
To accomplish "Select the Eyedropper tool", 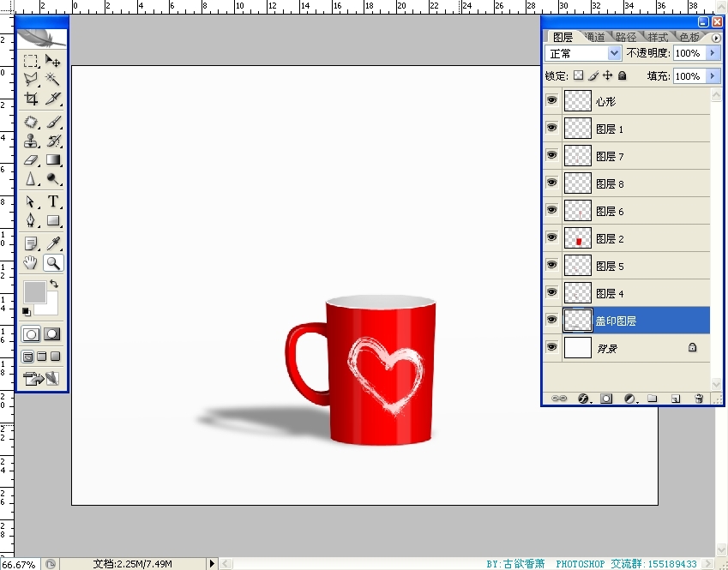I will point(53,243).
